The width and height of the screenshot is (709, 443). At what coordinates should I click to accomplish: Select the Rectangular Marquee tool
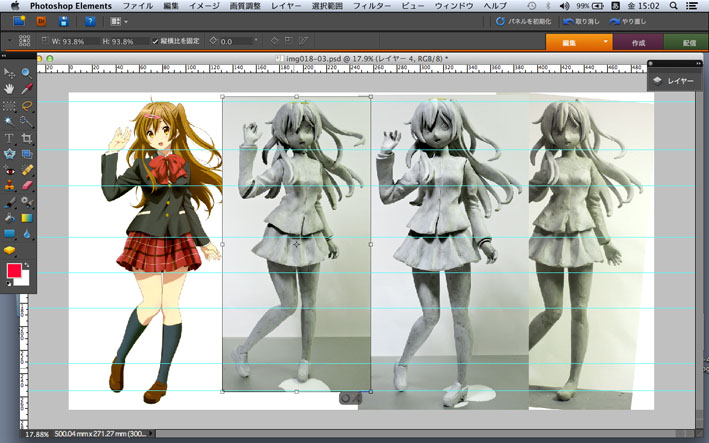pos(9,106)
